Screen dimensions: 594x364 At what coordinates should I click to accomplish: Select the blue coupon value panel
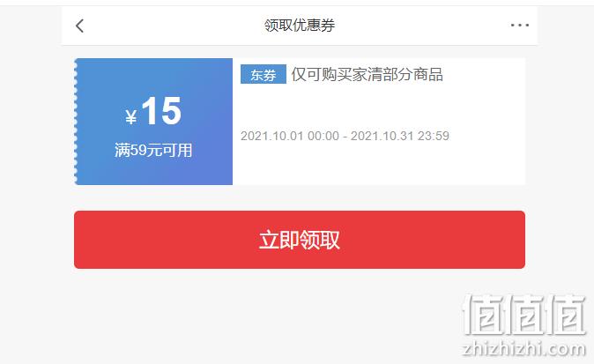point(153,122)
